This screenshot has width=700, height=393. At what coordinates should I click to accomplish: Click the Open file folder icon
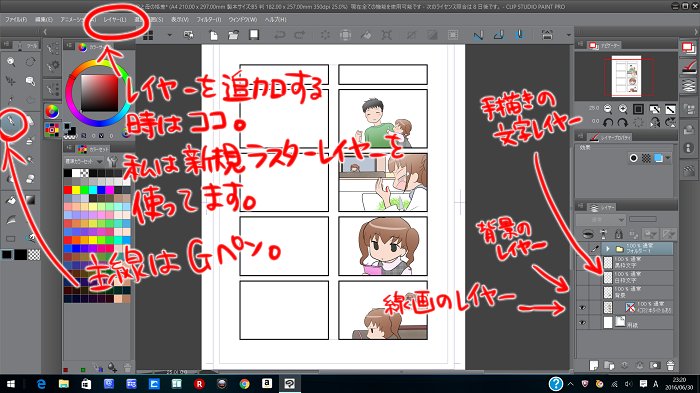click(x=233, y=35)
